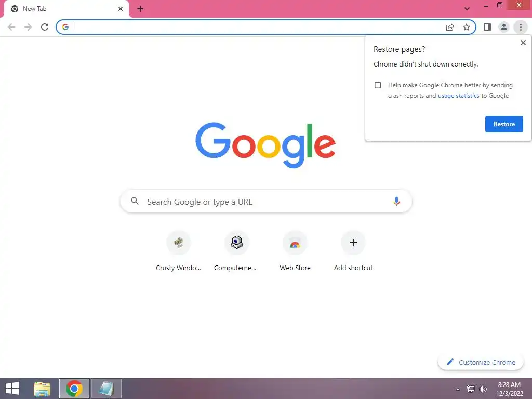
Task: Open Chrome three-dot menu
Action: 521,27
